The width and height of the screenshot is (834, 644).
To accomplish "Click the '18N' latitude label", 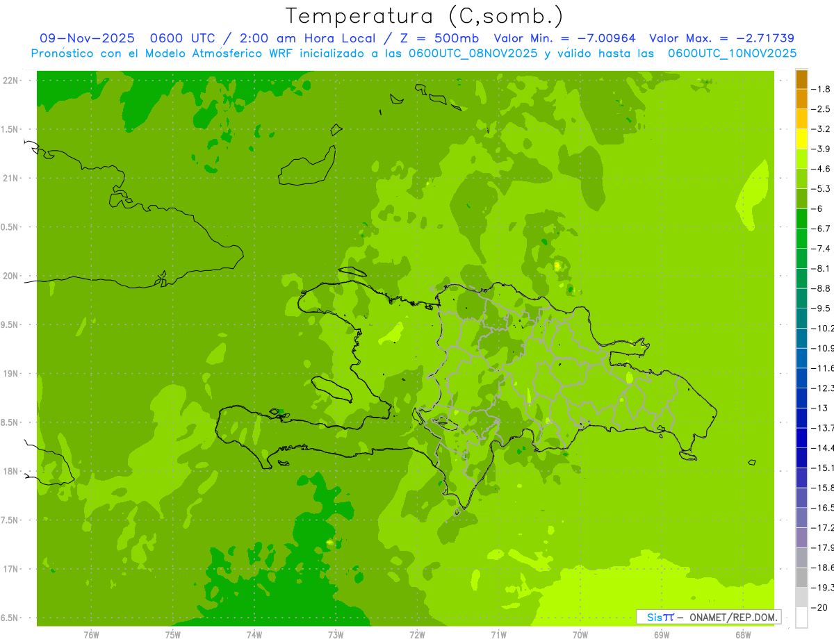I will coord(11,471).
